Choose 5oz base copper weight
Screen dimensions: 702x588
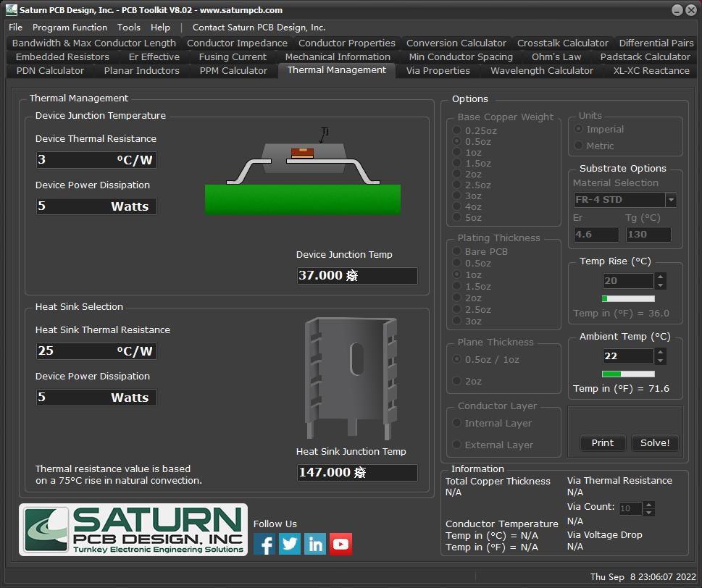point(456,217)
